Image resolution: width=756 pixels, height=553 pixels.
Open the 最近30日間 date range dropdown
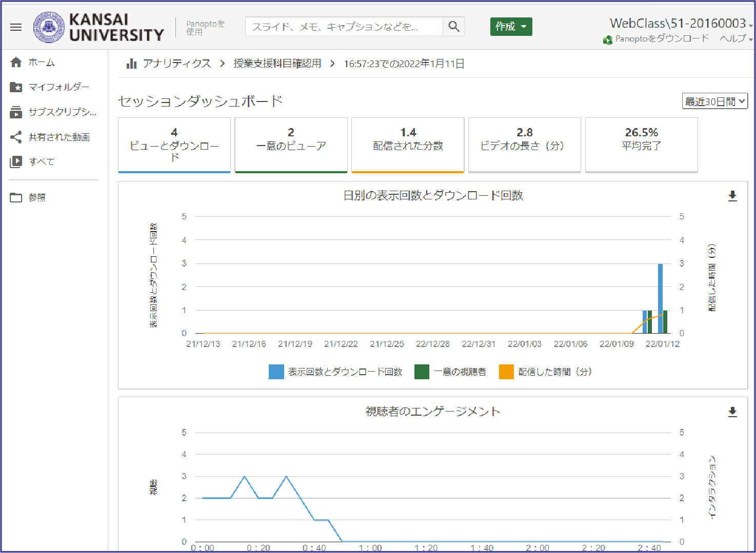[714, 101]
